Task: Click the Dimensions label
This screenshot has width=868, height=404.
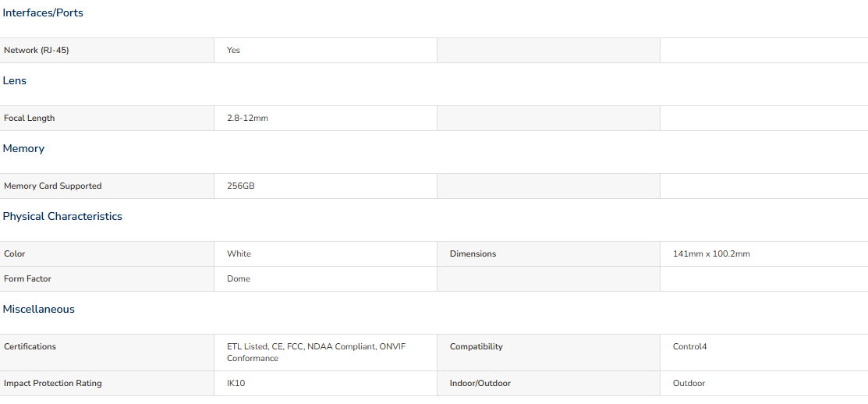Action: coord(473,254)
